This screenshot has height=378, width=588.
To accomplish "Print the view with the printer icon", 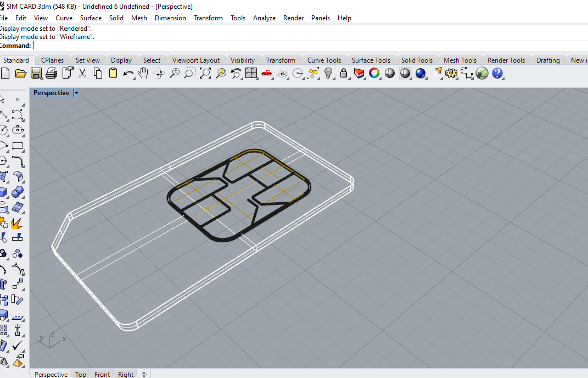I will (x=52, y=73).
